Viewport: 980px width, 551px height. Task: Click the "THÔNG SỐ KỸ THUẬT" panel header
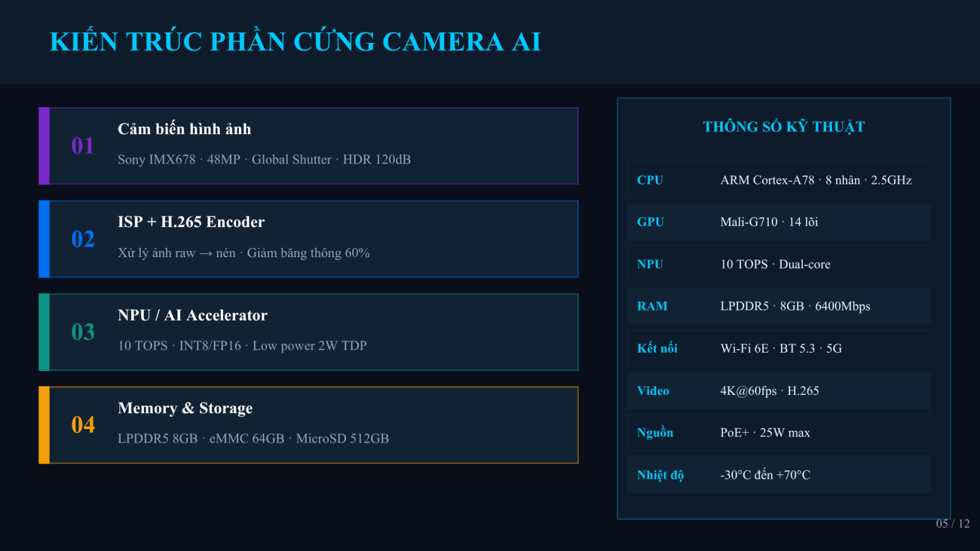click(783, 127)
